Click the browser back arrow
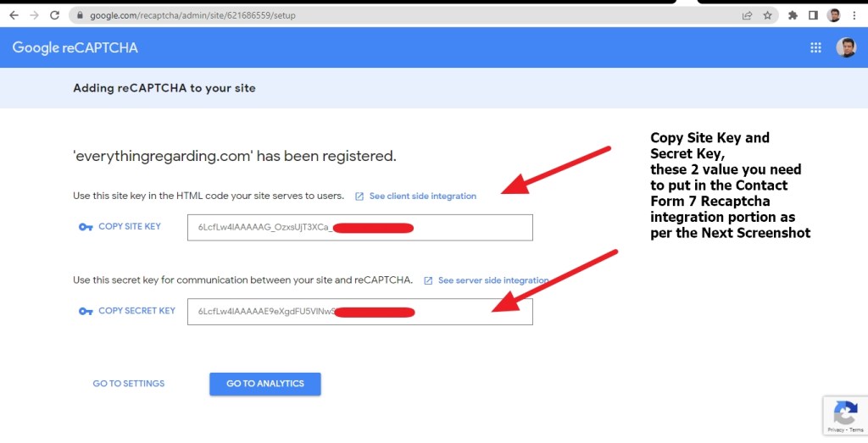This screenshot has width=868, height=443. pos(14,15)
